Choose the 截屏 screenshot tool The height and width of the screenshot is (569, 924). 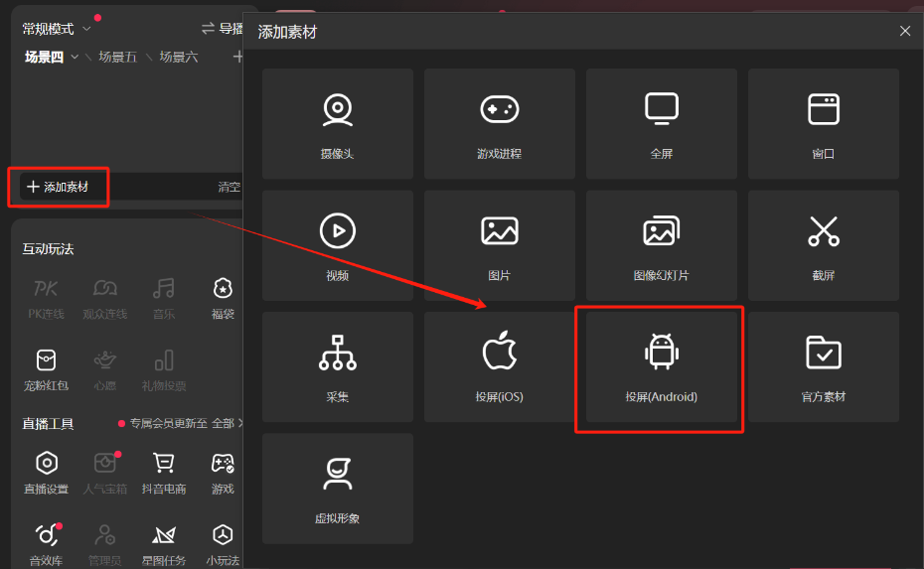[823, 245]
